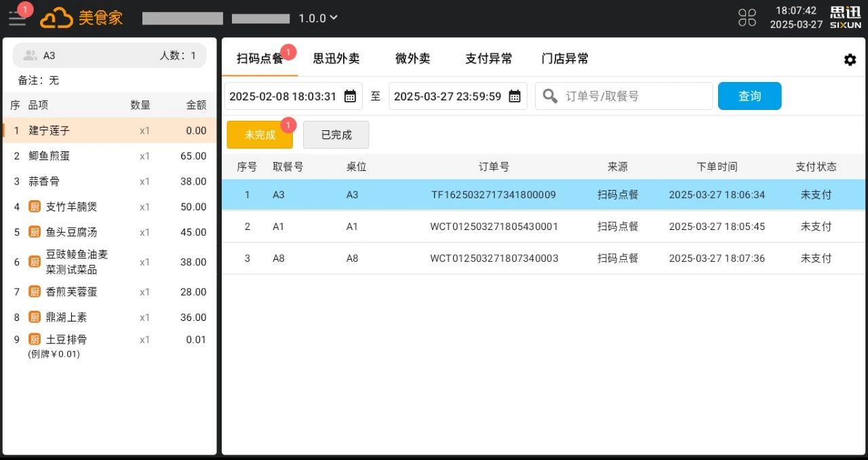
Task: Click the 查询 query button
Action: click(x=749, y=96)
